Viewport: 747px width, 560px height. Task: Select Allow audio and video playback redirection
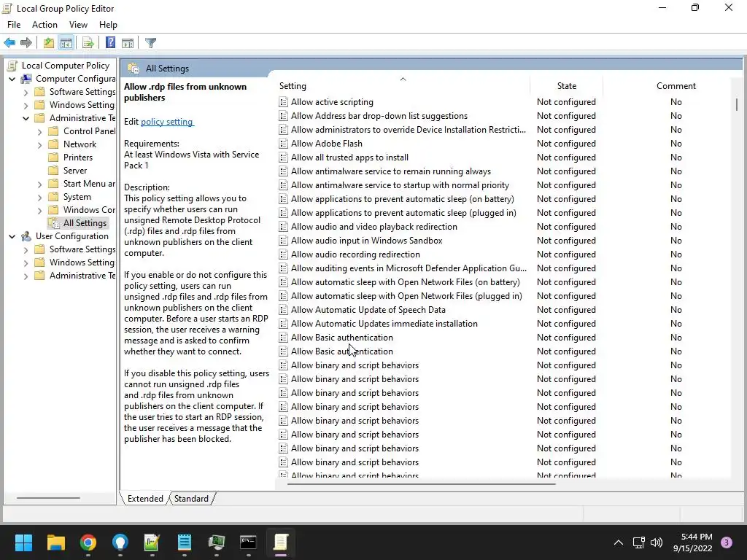(x=374, y=227)
